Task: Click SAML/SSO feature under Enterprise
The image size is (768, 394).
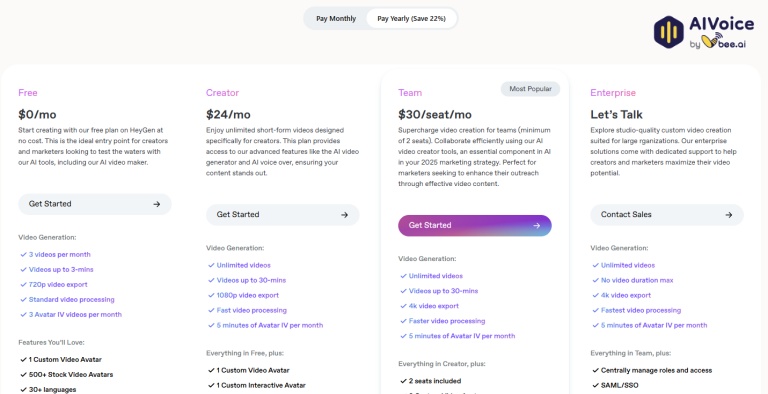Action: (x=620, y=385)
